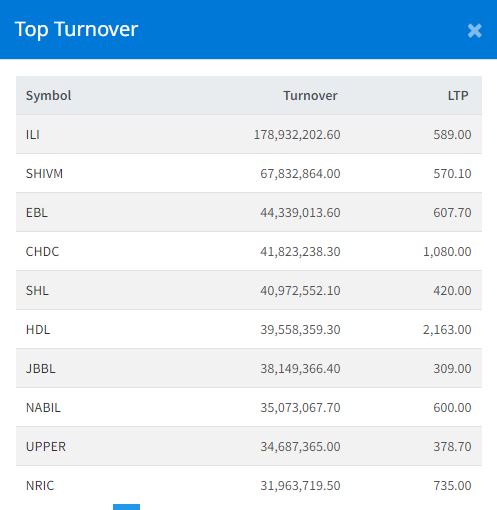The height and width of the screenshot is (510, 497).
Task: Click the Symbol column header
Action: tap(48, 96)
